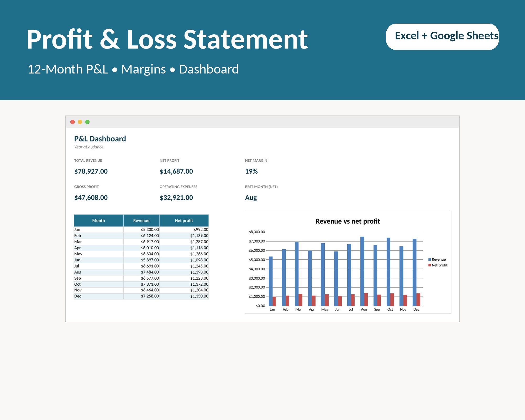Click the Net Profit value $14,687.00

point(176,171)
